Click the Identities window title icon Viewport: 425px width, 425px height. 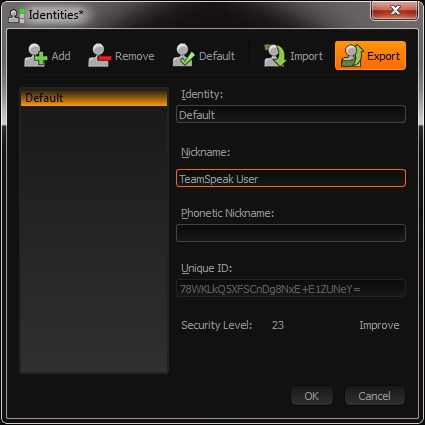tap(16, 15)
